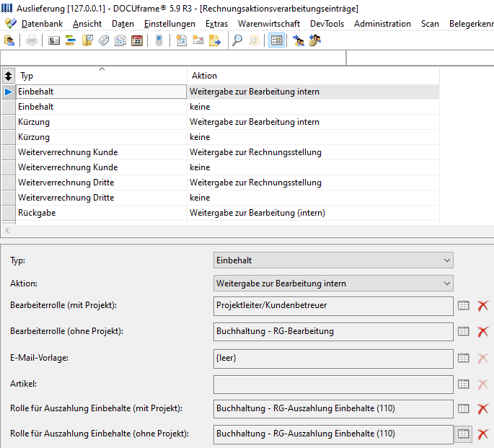Click the empty search bar above the grid
Screen dimensions: 494x448
tap(173, 58)
